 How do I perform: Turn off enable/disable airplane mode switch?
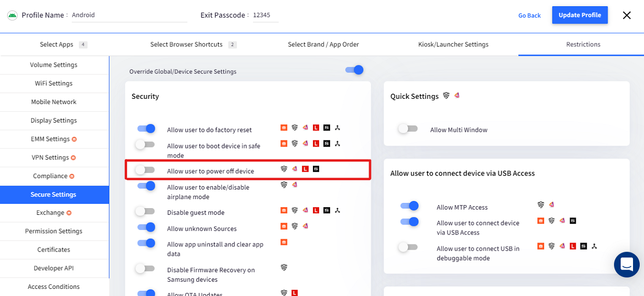point(146,186)
